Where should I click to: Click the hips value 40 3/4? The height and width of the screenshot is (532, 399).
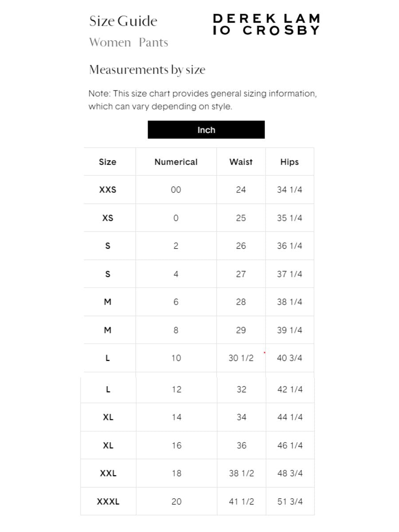click(x=289, y=358)
